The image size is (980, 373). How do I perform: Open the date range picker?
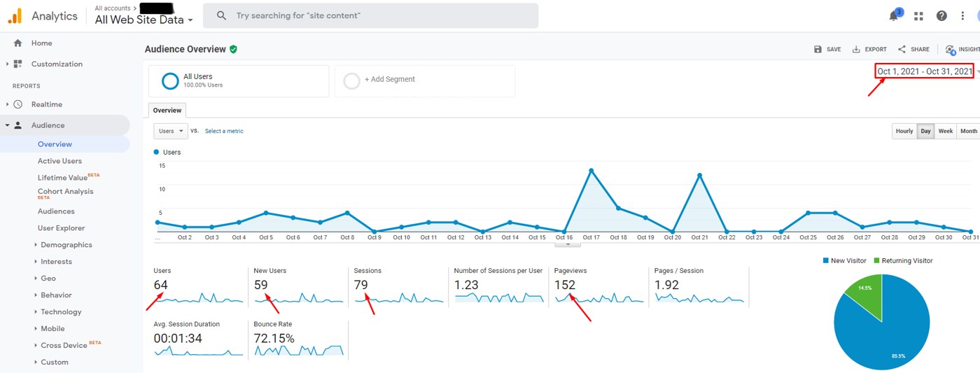[x=925, y=71]
